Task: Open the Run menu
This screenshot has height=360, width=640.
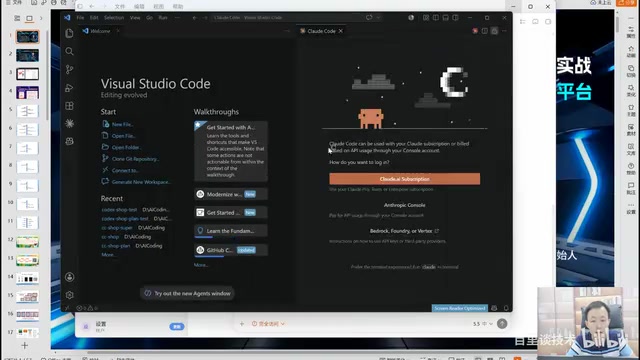Action: (x=163, y=18)
